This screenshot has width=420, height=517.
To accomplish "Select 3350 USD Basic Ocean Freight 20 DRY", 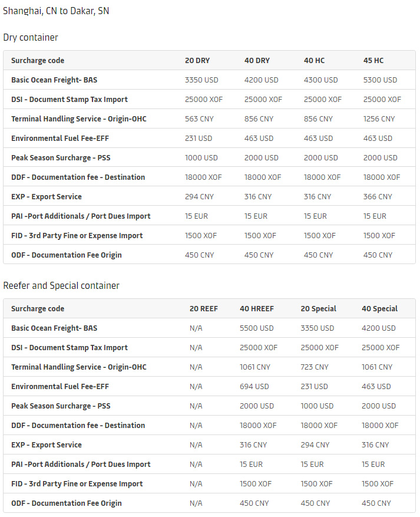I will coord(201,80).
